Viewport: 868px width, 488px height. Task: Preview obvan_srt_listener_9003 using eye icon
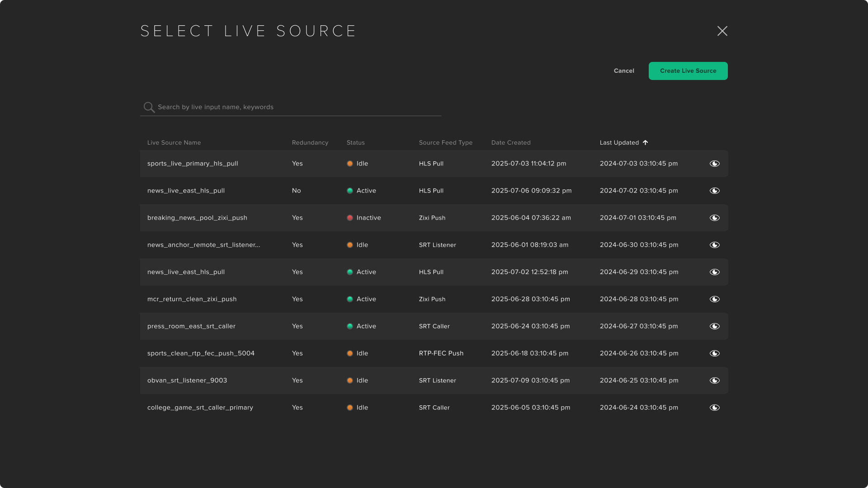[x=714, y=380]
